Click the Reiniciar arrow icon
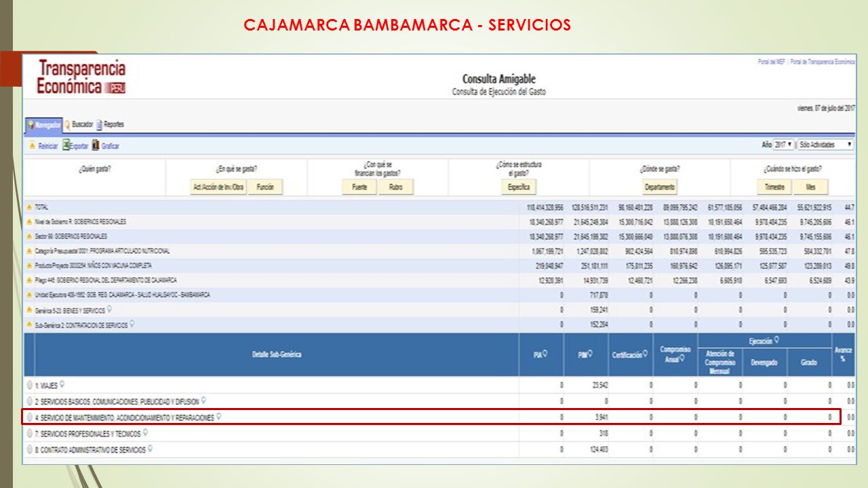Image resolution: width=868 pixels, height=488 pixels. 32,146
